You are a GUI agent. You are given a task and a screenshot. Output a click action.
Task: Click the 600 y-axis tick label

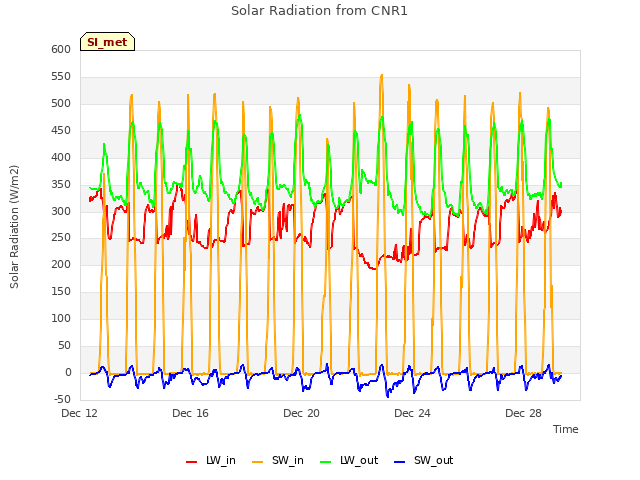pos(61,49)
